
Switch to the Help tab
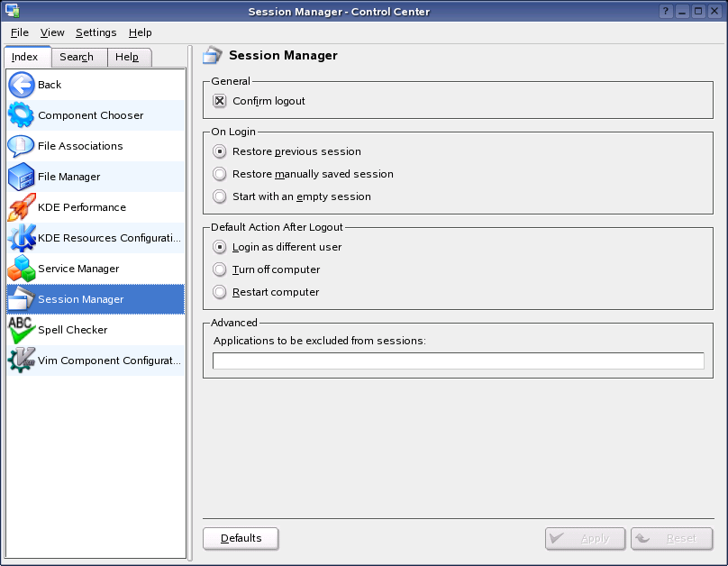click(x=130, y=57)
